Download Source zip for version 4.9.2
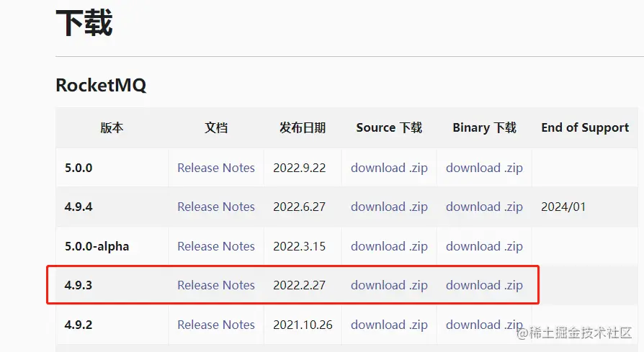The image size is (644, 352). pos(390,325)
